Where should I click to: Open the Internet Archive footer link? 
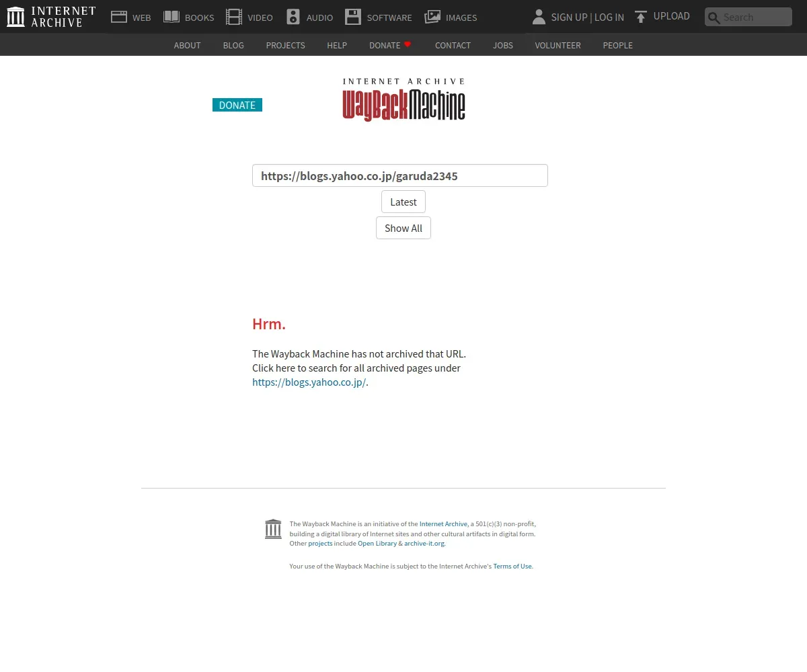[x=443, y=523]
